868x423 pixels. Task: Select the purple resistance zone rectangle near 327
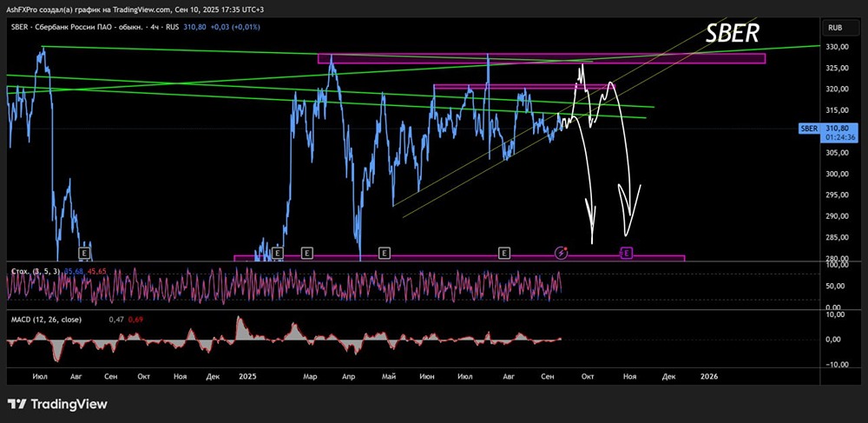(x=542, y=58)
